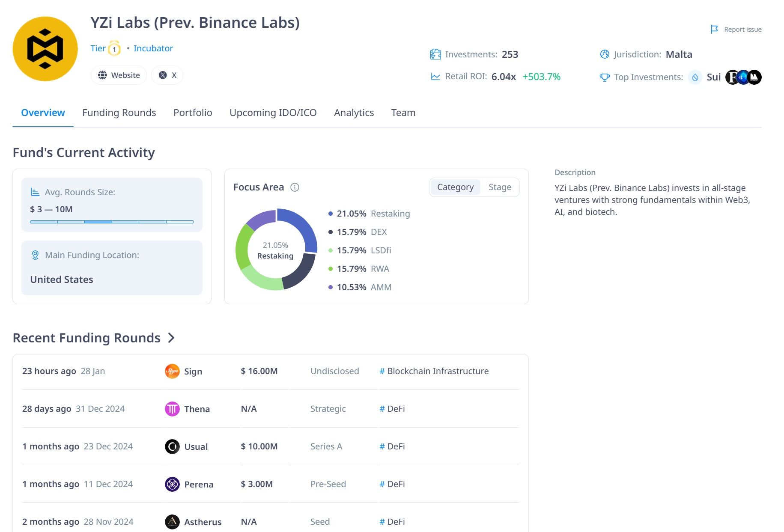Click the dark DEX donut segment
The height and width of the screenshot is (532, 784).
click(x=300, y=273)
